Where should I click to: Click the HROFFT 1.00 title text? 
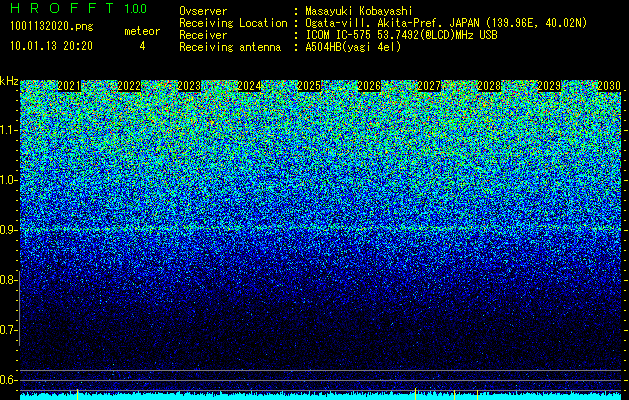(78, 8)
